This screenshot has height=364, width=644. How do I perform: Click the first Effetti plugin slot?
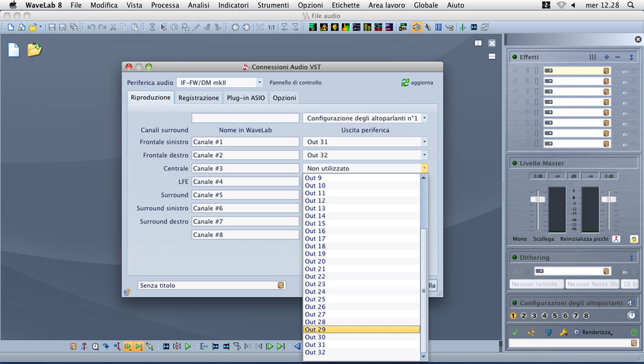point(576,71)
